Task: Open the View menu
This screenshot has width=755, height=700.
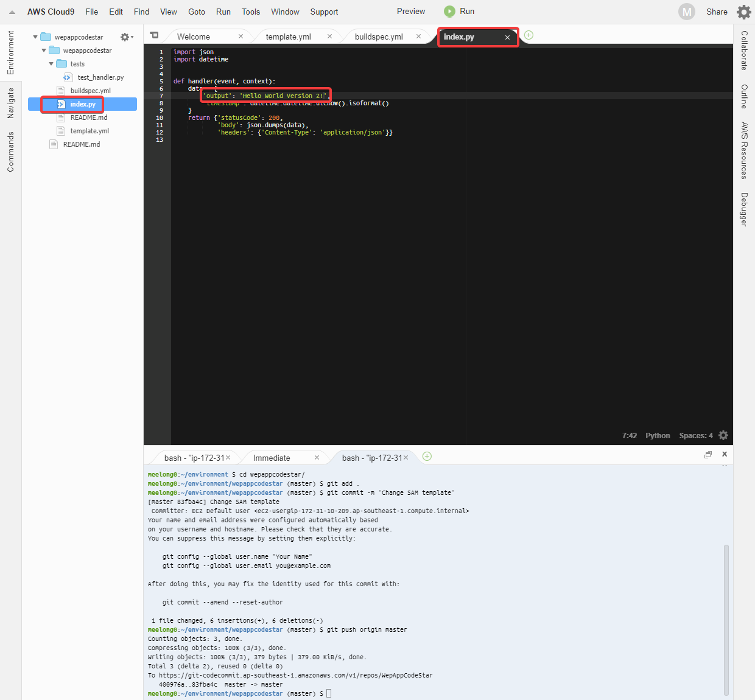Action: 169,12
